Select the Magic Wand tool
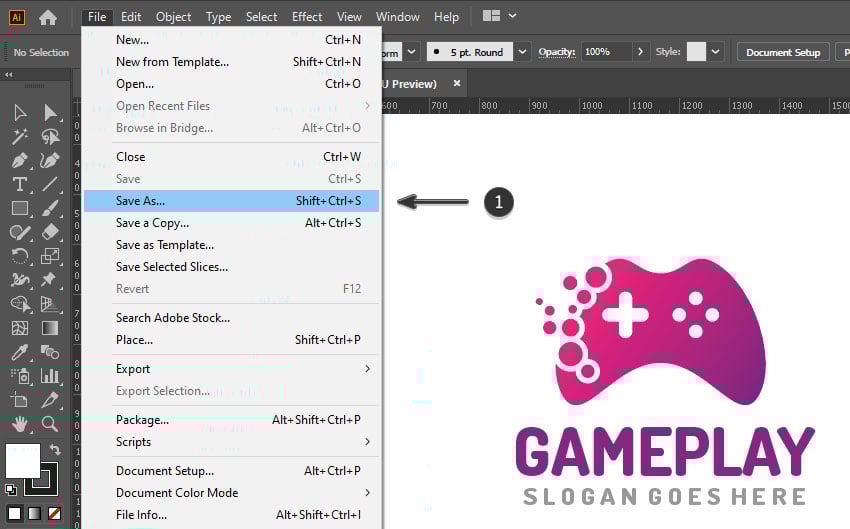This screenshot has height=529, width=850. (19, 136)
